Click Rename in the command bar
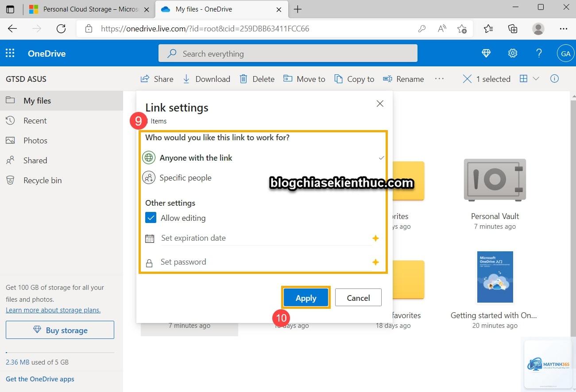576x392 pixels. 403,79
